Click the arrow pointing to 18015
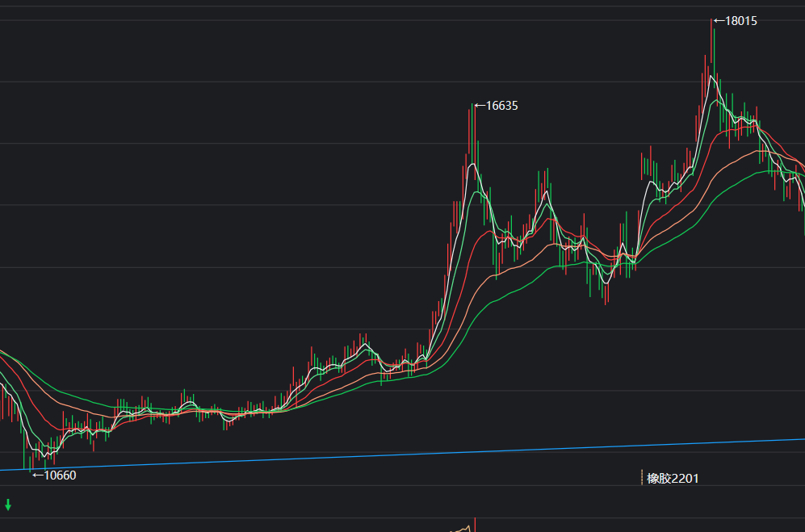The height and width of the screenshot is (532, 805). click(x=719, y=21)
